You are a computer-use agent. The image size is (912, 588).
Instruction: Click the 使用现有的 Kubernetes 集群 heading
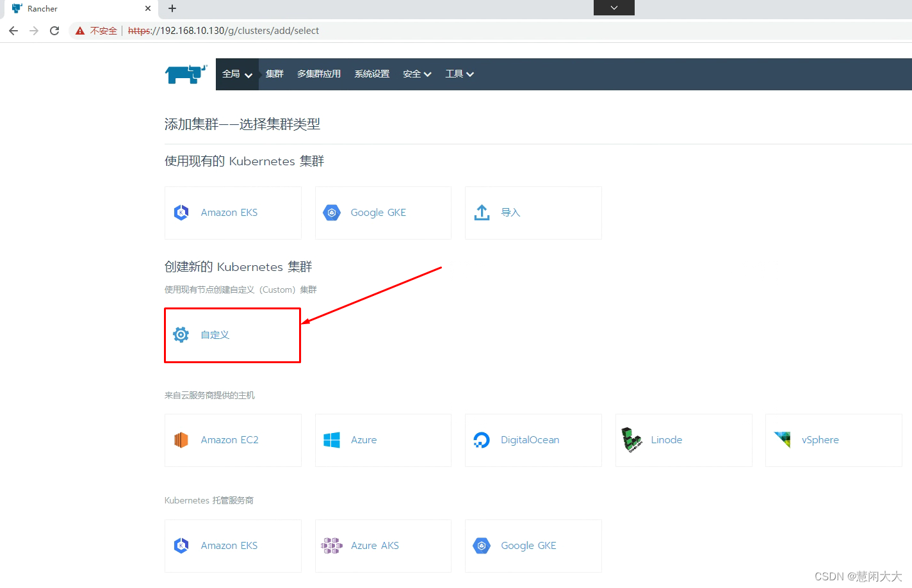[x=245, y=161]
